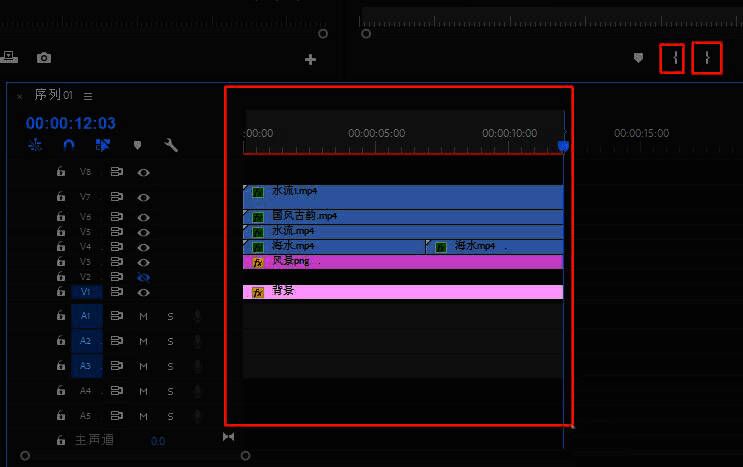Hide track V1 with its eye icon
Screen dimensions: 743x467
point(144,292)
